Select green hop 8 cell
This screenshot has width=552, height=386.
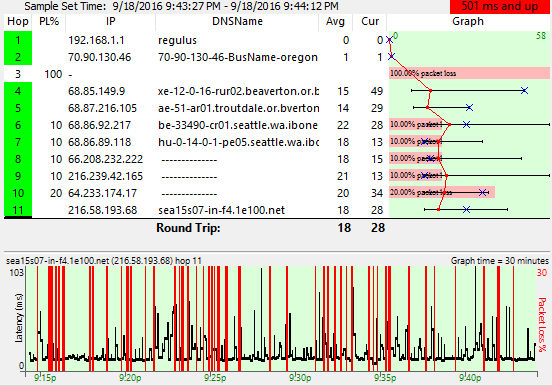click(x=18, y=159)
